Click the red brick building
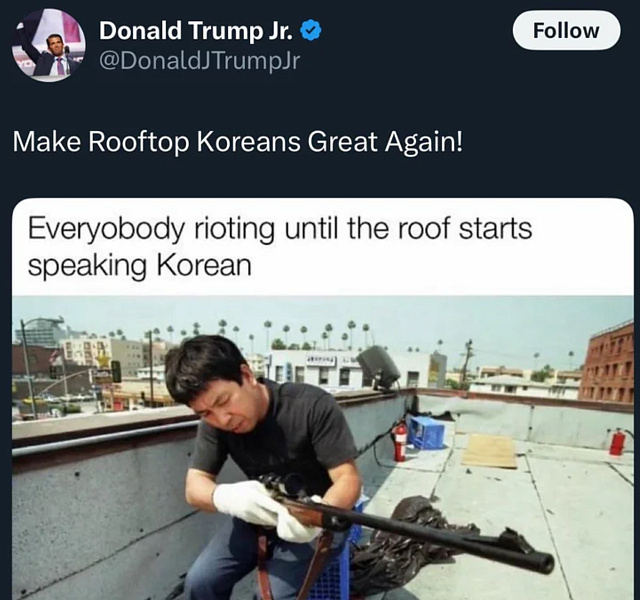Viewport: 640px width, 600px height. [606, 363]
